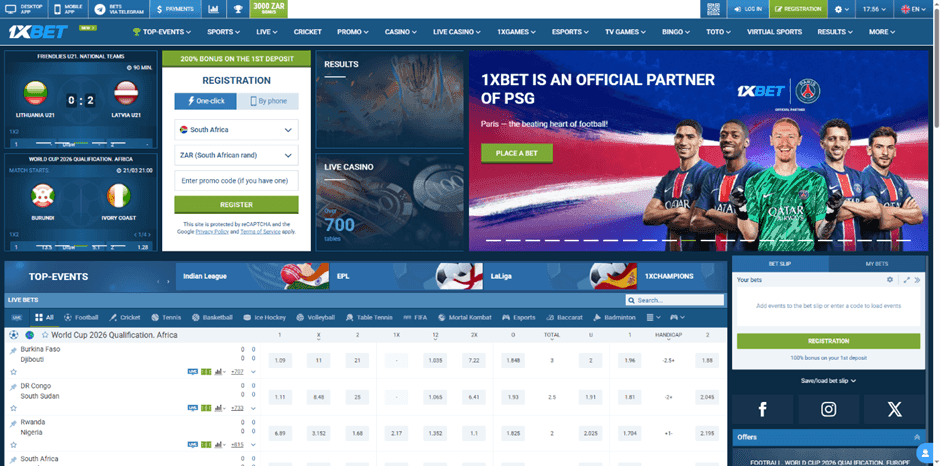Click the Place a Bet button
The image size is (940, 466).
click(516, 153)
